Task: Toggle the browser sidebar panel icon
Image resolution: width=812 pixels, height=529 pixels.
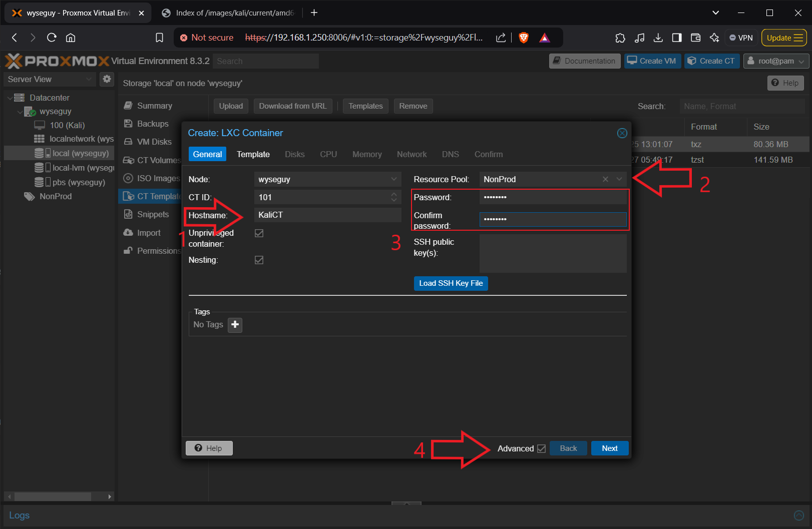Action: (677, 38)
